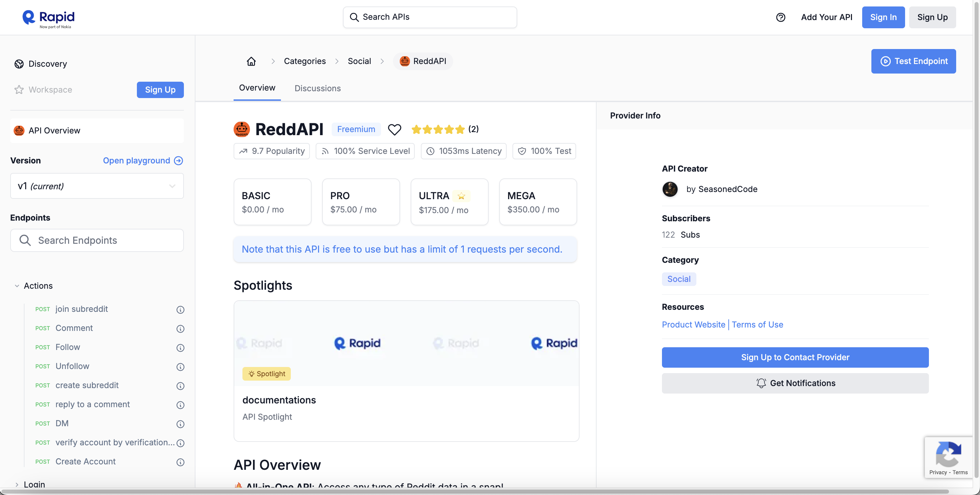This screenshot has height=495, width=980.
Task: Select the ULTRA $175.00 plan card
Action: pos(449,202)
